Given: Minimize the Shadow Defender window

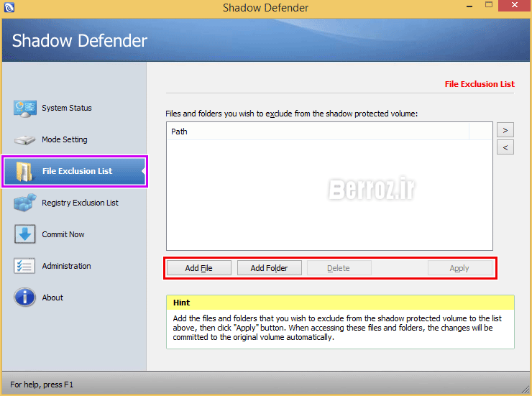Looking at the screenshot, I should tap(469, 6).
